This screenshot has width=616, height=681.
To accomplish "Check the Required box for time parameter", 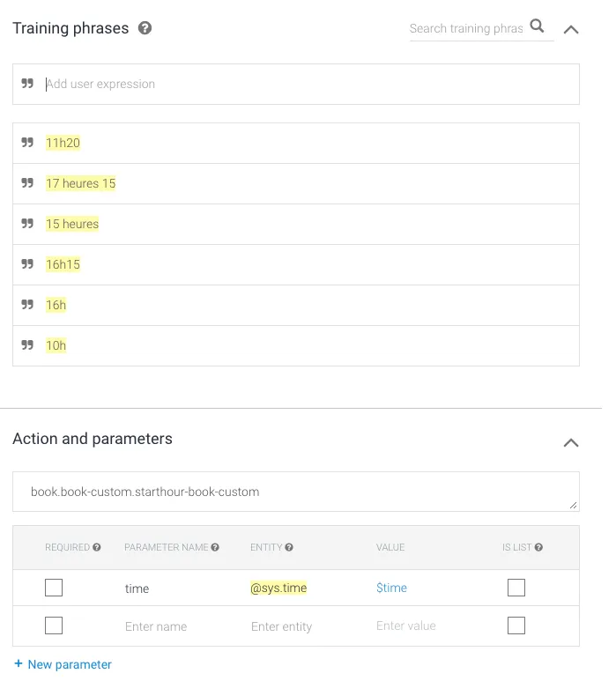I will click(x=54, y=588).
